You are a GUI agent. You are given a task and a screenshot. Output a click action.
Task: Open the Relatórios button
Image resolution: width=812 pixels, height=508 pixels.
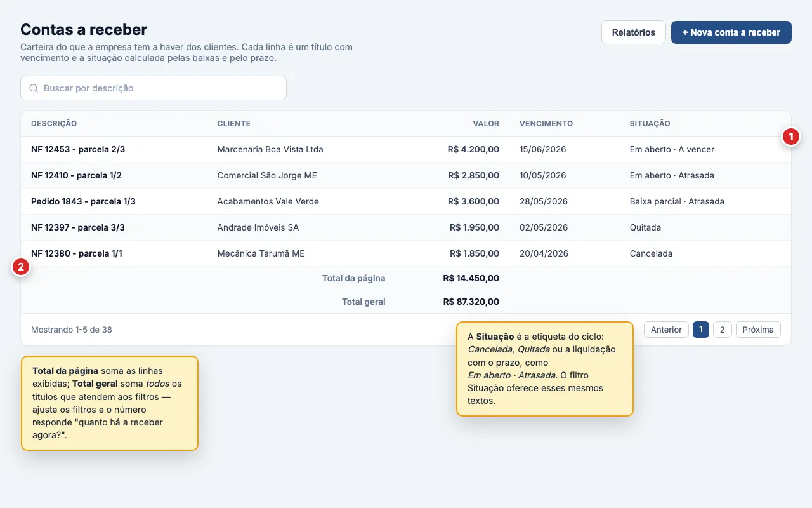(633, 32)
